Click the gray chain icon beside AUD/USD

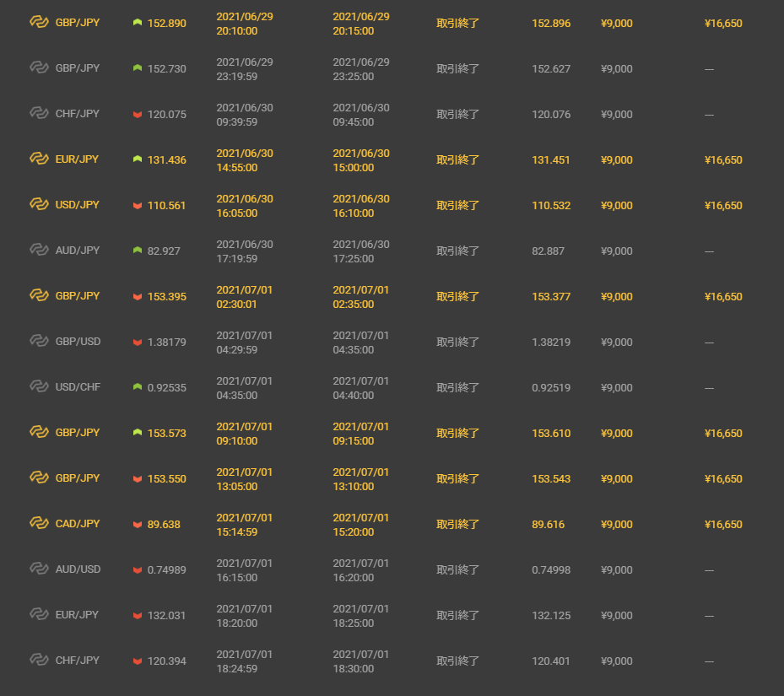[x=39, y=569]
